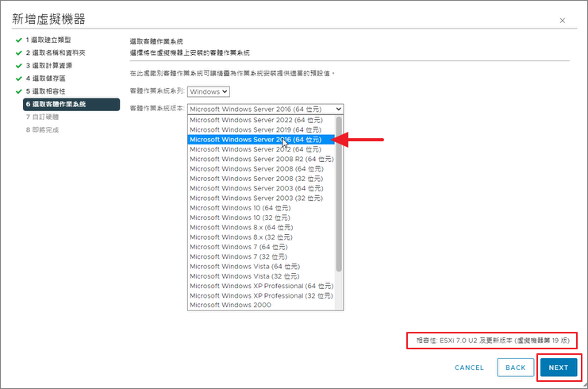The height and width of the screenshot is (389, 588).
Task: Select Microsoft Windows 8.x (32-bit)
Action: tap(261, 237)
